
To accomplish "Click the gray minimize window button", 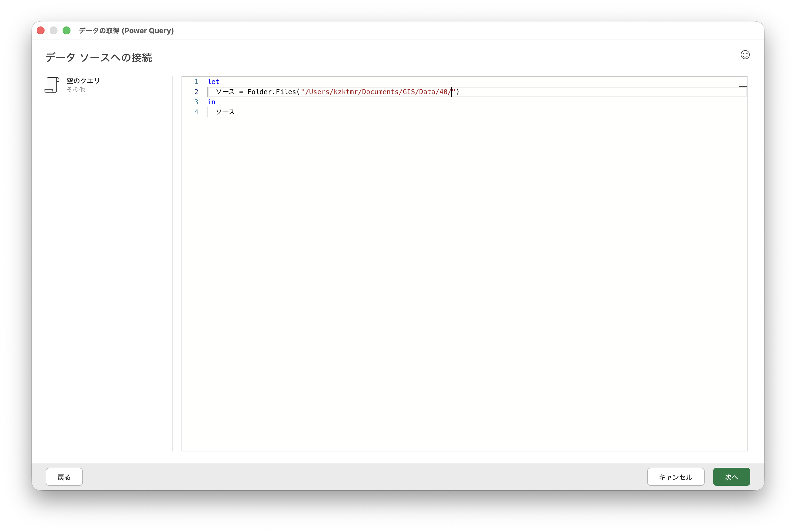I will (54, 30).
